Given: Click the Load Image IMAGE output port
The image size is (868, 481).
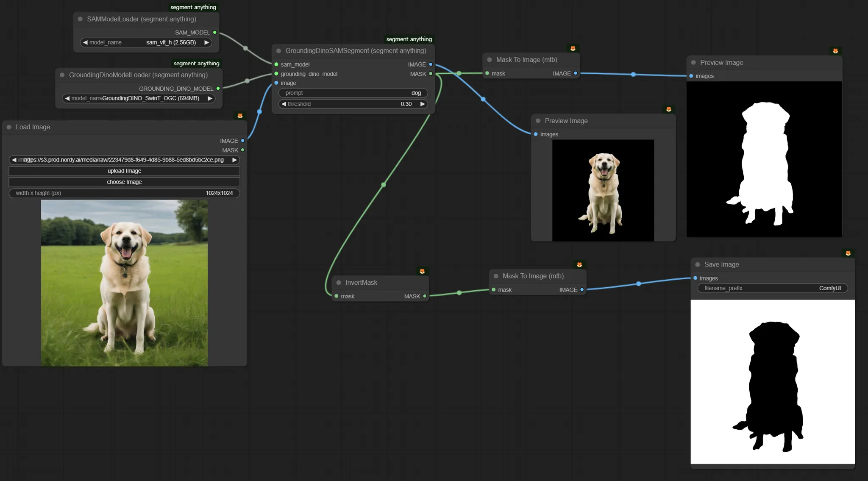Looking at the screenshot, I should tap(242, 141).
